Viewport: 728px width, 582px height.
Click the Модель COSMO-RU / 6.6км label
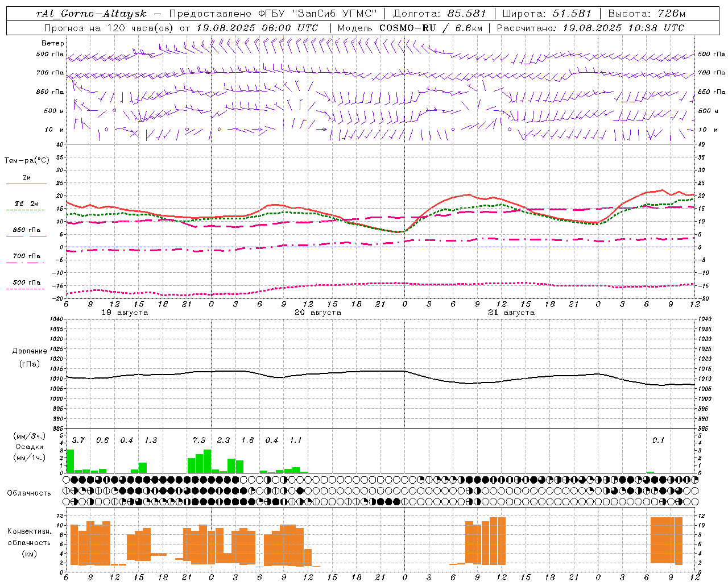(409, 28)
